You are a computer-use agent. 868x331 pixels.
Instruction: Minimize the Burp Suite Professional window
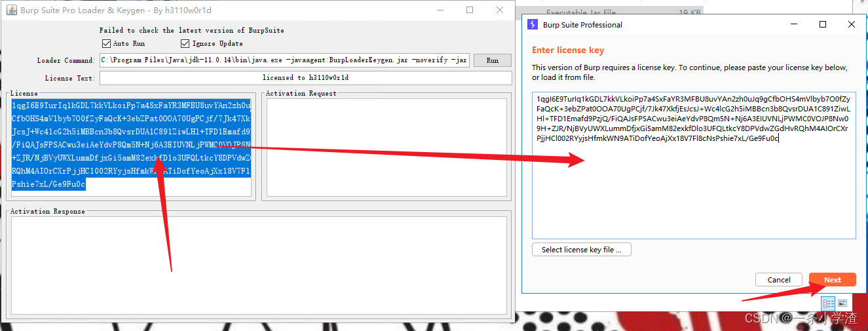[794, 25]
